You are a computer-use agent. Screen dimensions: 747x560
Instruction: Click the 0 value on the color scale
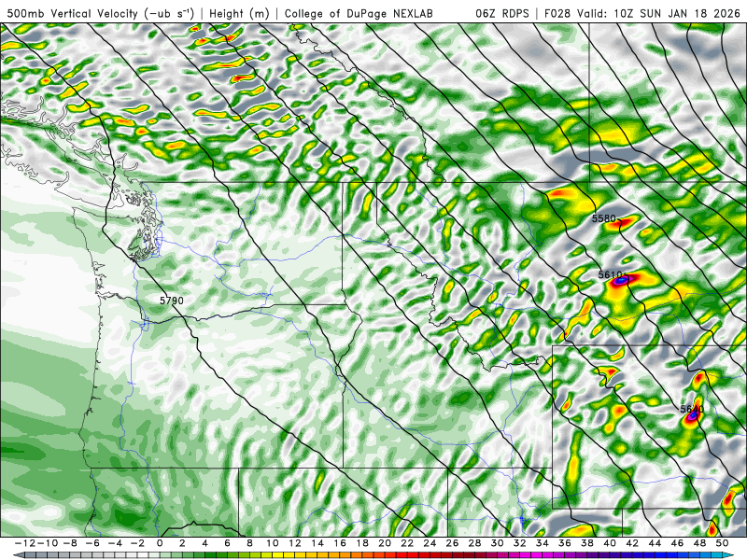(x=160, y=543)
